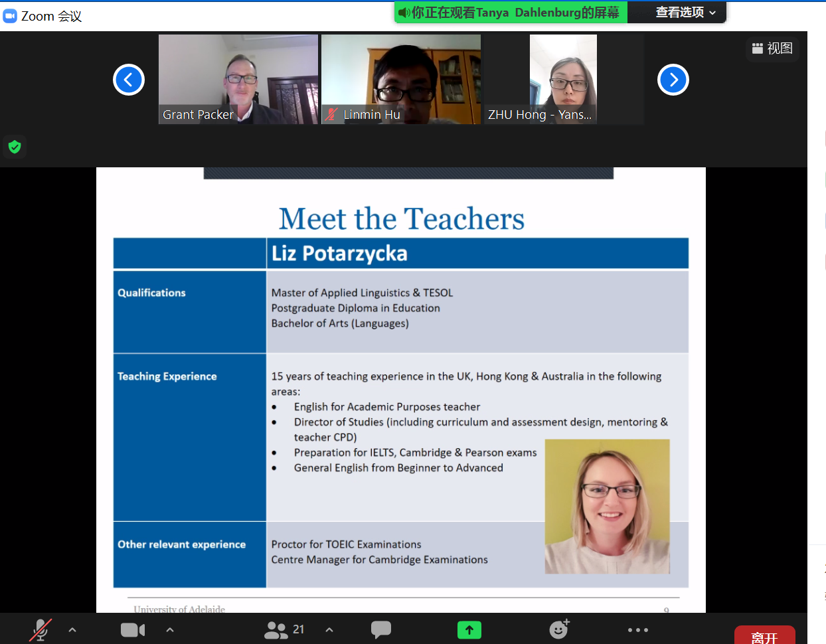826x644 pixels.
Task: Open video options arrow beside camera icon
Action: (x=170, y=629)
